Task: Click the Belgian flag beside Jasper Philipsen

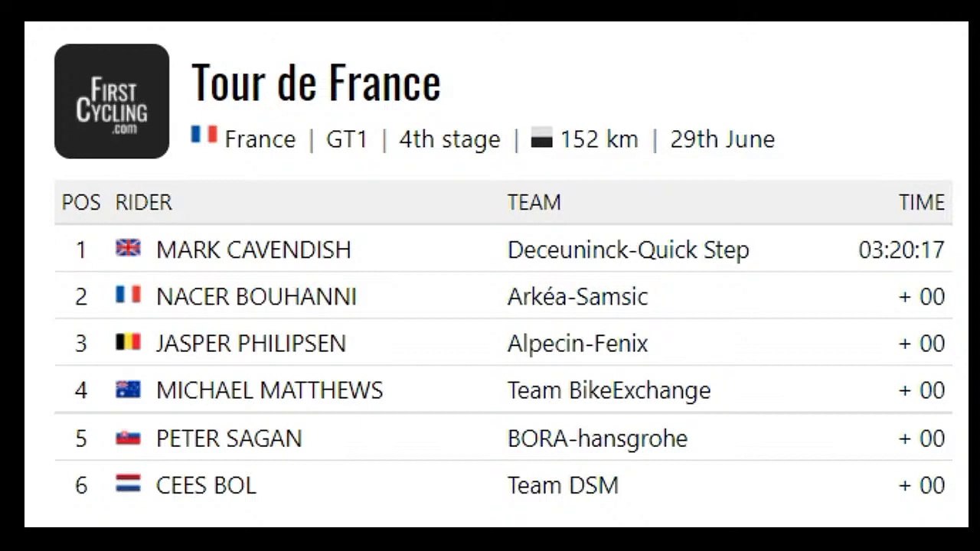Action: pyautogui.click(x=128, y=342)
